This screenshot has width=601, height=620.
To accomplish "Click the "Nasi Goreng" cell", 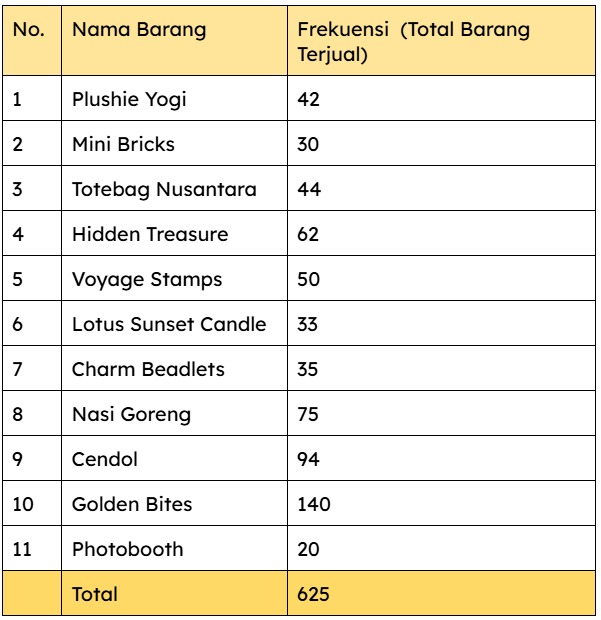I will (x=131, y=414).
